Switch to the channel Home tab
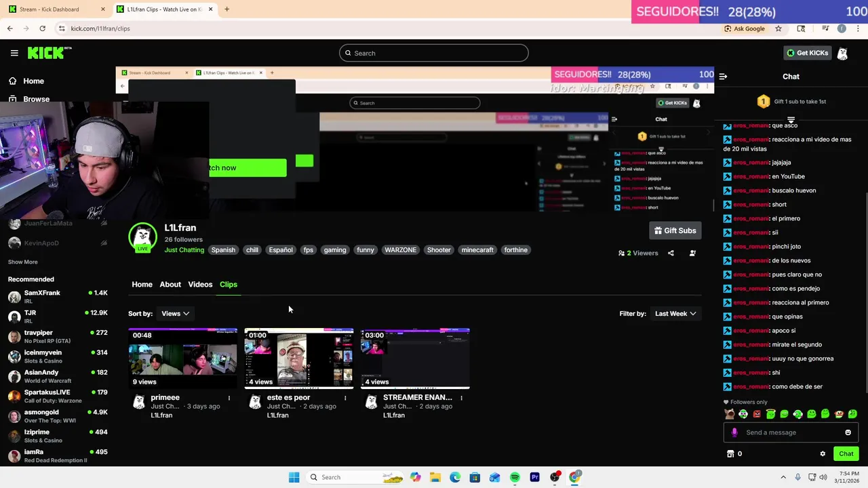 [142, 284]
